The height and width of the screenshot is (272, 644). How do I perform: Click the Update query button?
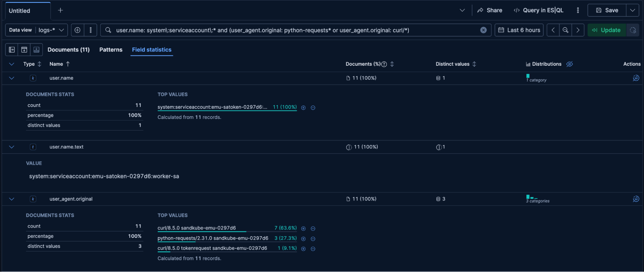[x=607, y=30]
